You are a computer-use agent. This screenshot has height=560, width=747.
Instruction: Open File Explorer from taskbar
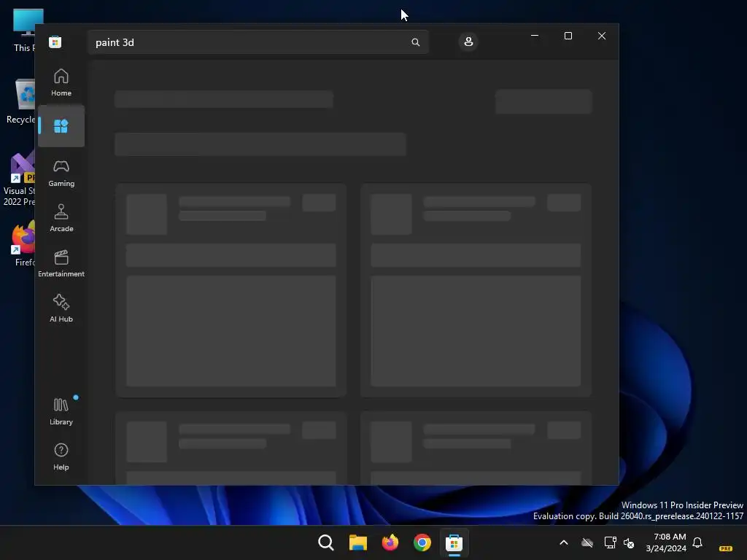coord(357,542)
